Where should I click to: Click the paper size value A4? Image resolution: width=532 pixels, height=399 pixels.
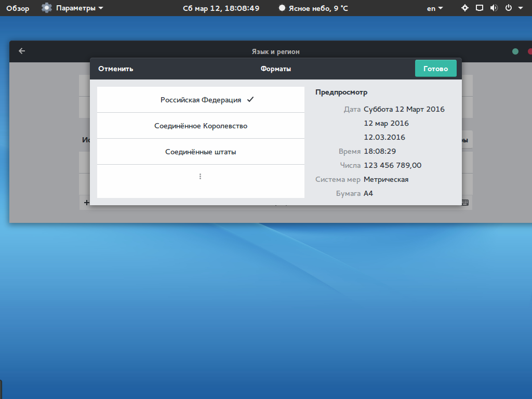368,193
